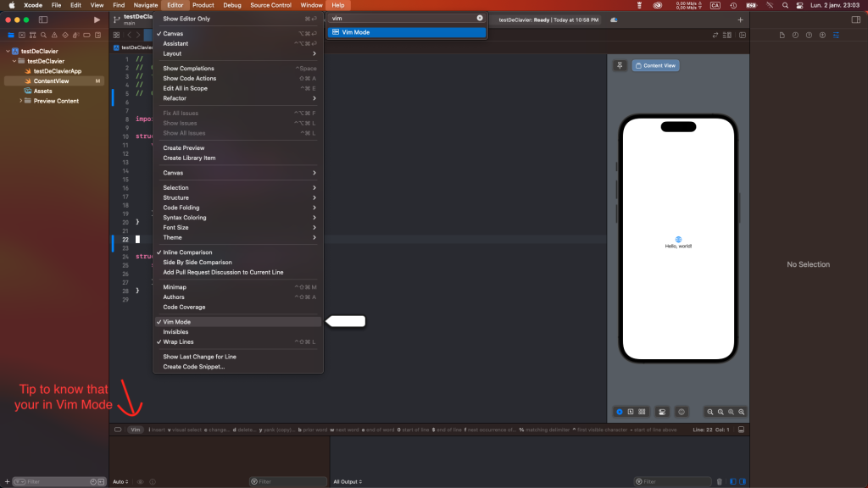Show the File inspector
This screenshot has height=488, width=868.
point(782,36)
